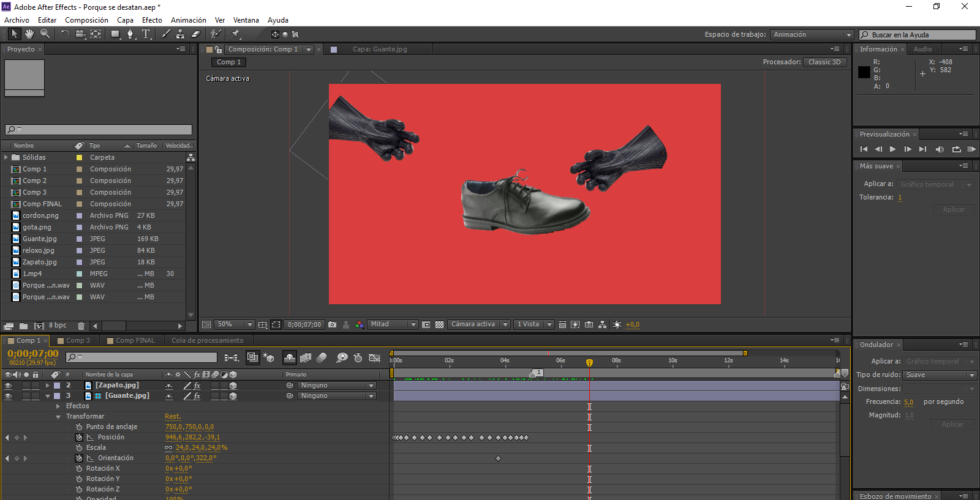This screenshot has width=980, height=500.
Task: Select the Roto Brush tool
Action: [x=216, y=34]
